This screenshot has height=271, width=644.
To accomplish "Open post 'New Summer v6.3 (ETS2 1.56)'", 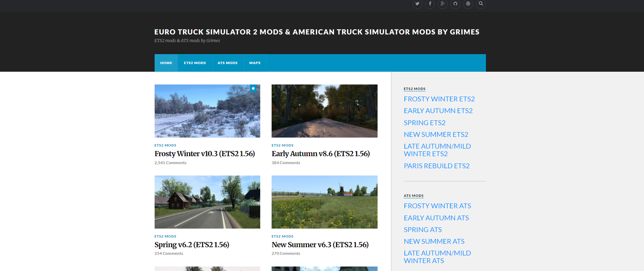I will 320,245.
